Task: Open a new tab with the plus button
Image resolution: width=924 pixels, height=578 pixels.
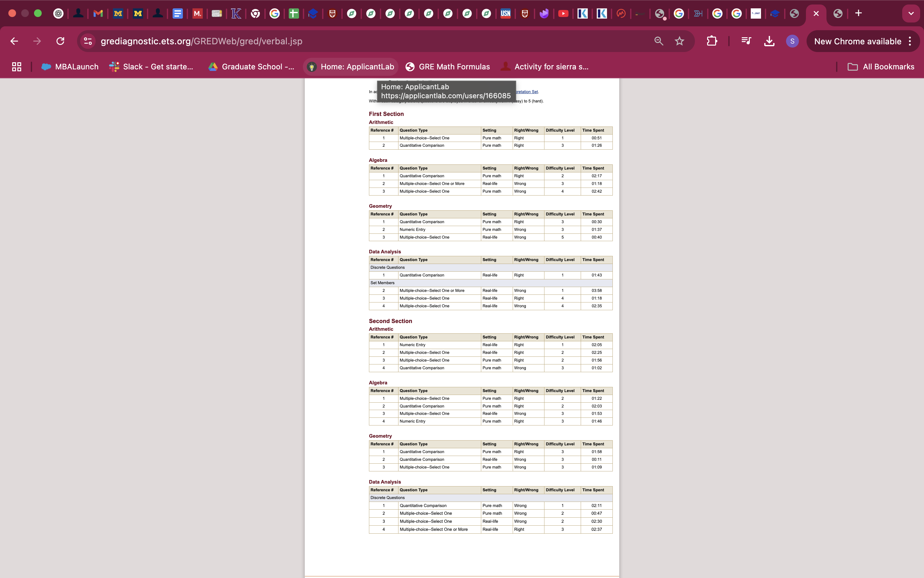Action: pyautogui.click(x=858, y=13)
